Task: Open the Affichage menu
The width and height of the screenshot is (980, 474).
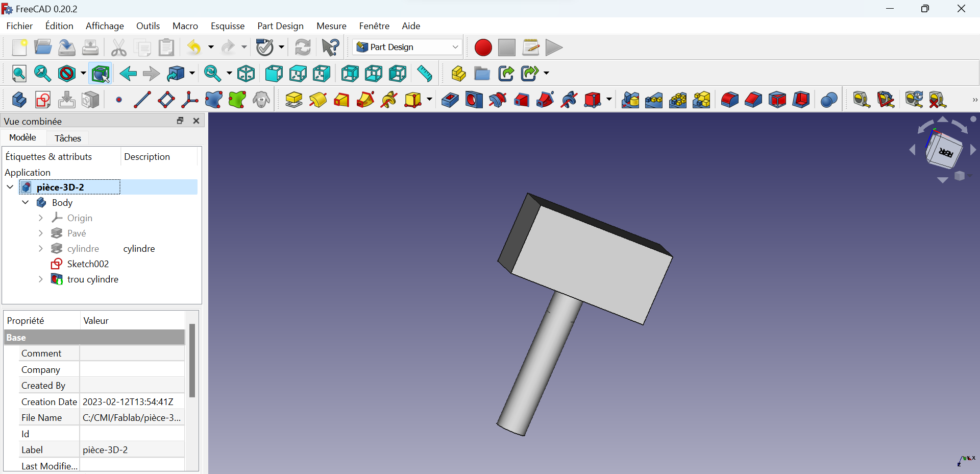Action: click(x=105, y=26)
